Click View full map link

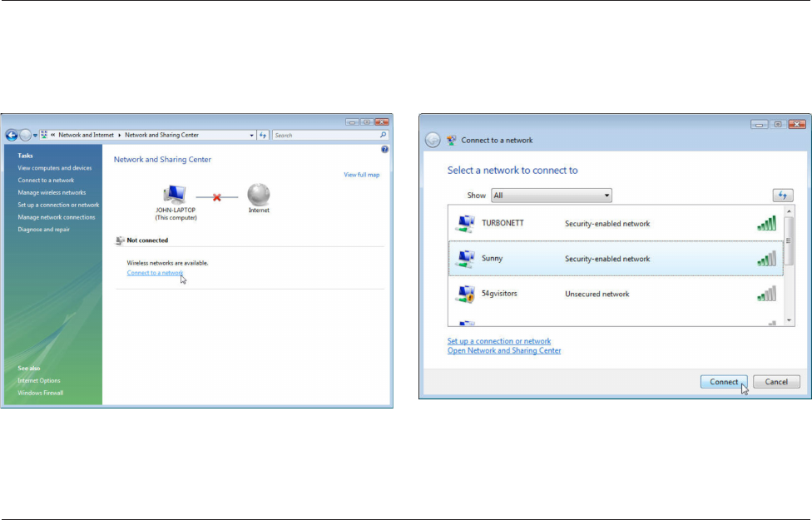361,175
